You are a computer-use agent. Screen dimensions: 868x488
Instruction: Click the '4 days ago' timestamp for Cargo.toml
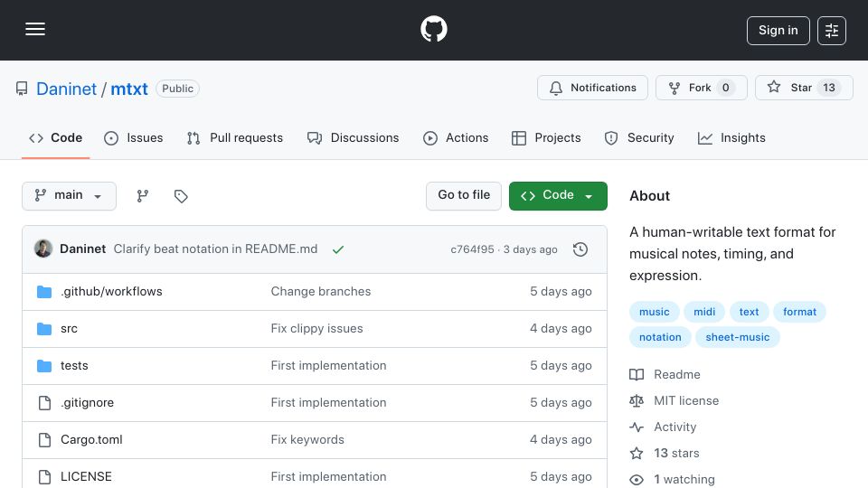pos(561,440)
